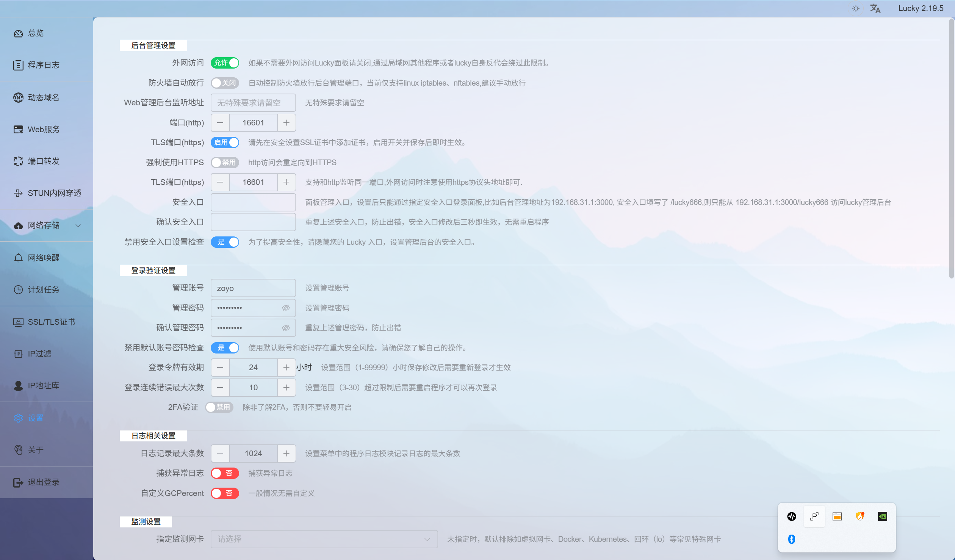Click the 退出登录 logout icon

18,482
